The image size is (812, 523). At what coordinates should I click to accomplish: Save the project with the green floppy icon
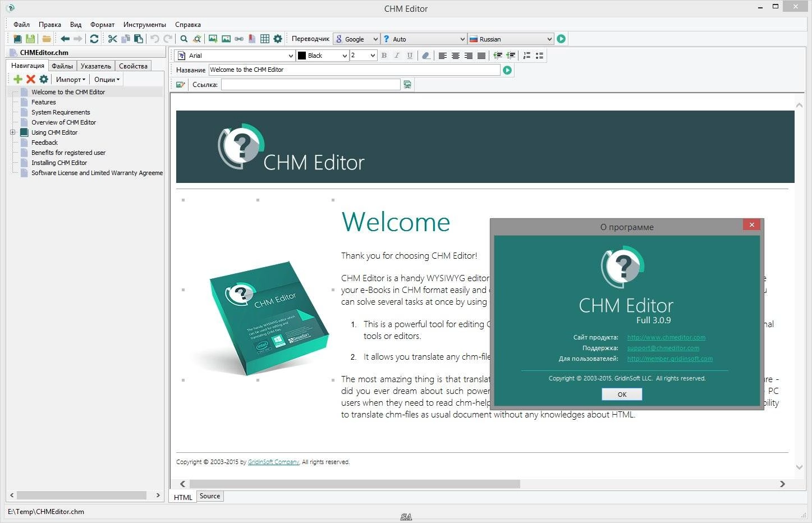click(x=30, y=39)
